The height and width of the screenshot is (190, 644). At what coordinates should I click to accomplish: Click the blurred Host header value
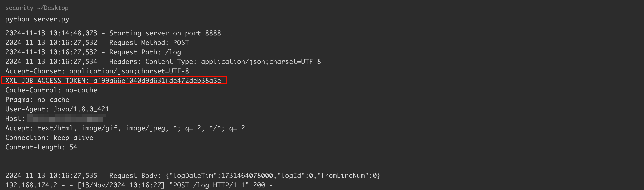tap(67, 118)
